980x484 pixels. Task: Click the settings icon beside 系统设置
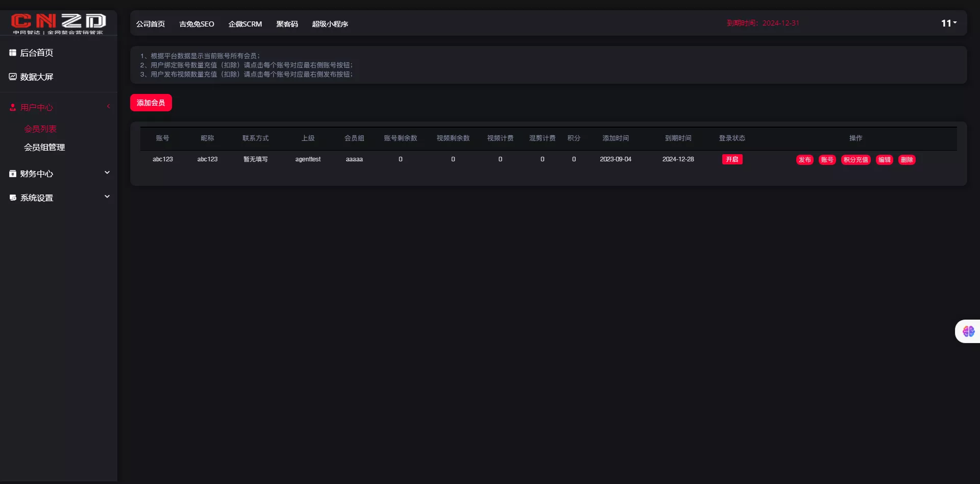[13, 198]
